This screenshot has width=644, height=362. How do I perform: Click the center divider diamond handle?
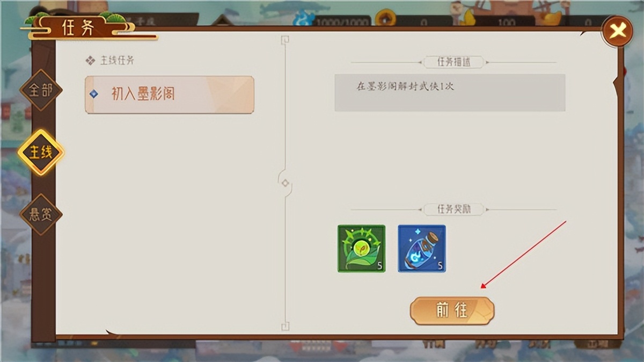coord(285,183)
